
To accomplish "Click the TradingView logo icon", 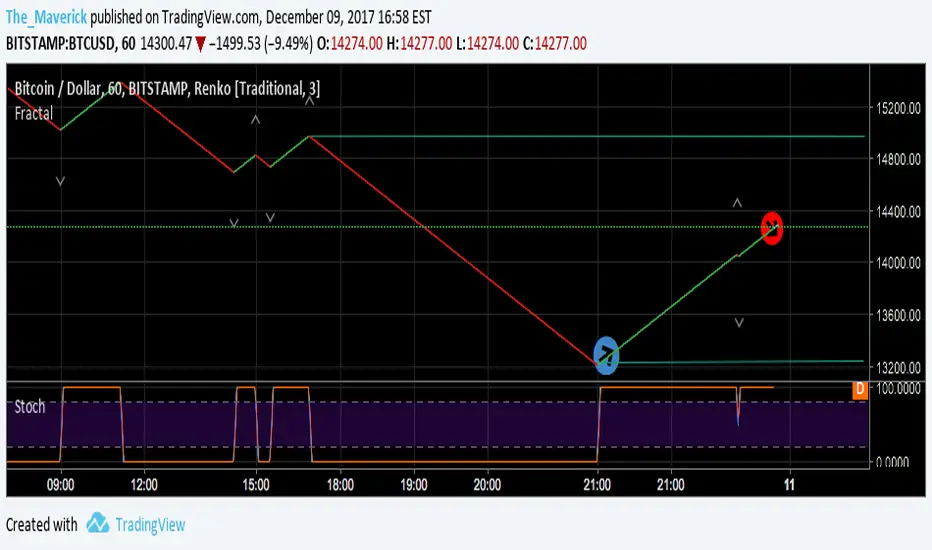I will point(98,523).
